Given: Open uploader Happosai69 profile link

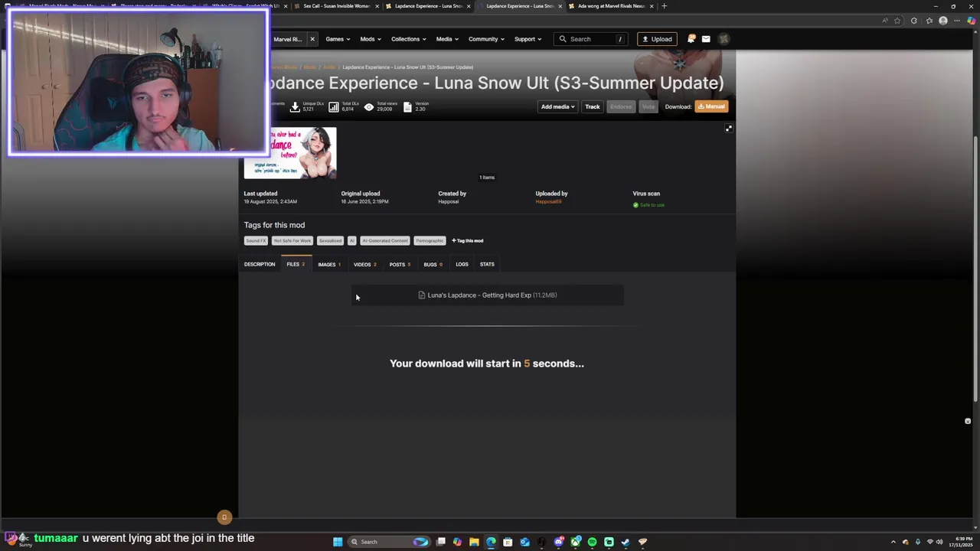Looking at the screenshot, I should point(548,202).
